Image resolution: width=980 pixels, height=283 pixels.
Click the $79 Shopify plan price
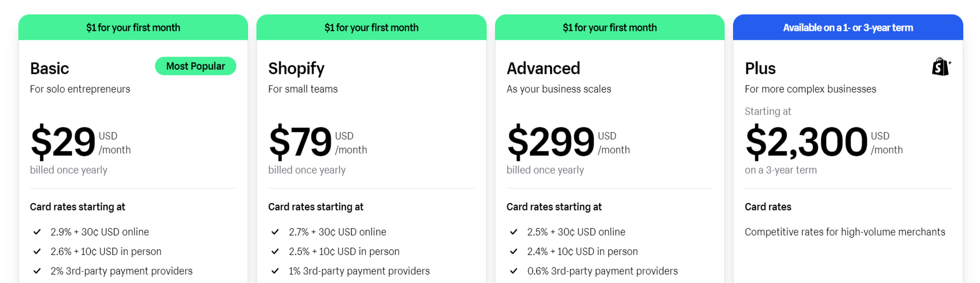click(x=300, y=142)
